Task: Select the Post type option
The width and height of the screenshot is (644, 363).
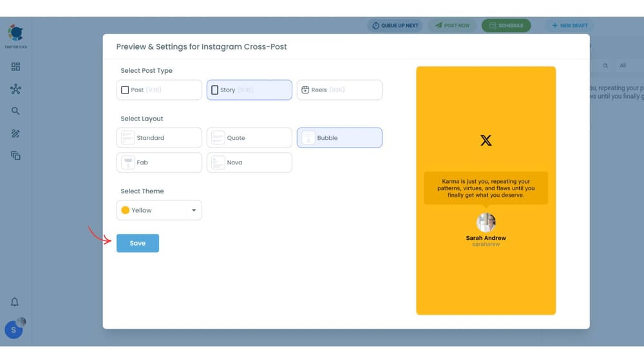Action: [159, 90]
